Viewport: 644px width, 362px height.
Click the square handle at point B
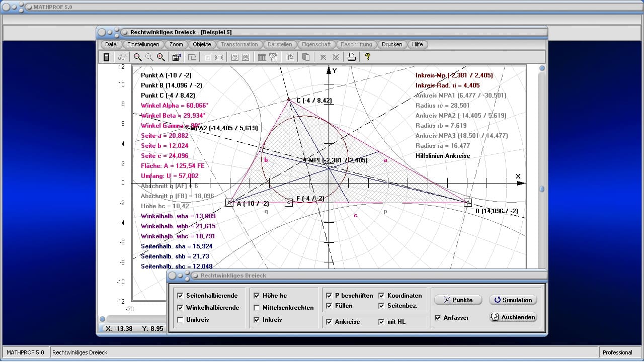tap(467, 203)
